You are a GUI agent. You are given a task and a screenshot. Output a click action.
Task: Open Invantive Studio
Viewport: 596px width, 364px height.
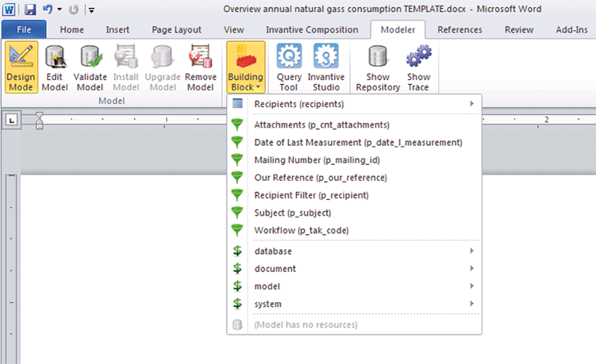326,67
